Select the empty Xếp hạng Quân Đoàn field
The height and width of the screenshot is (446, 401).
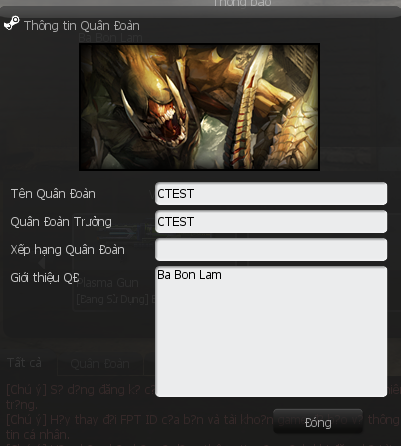(271, 250)
